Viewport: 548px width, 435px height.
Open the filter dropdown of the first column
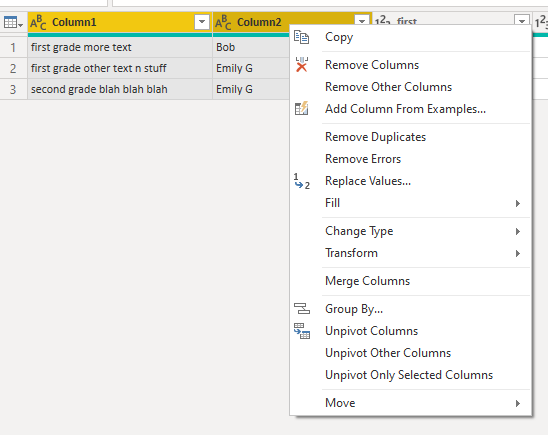pos(521,21)
